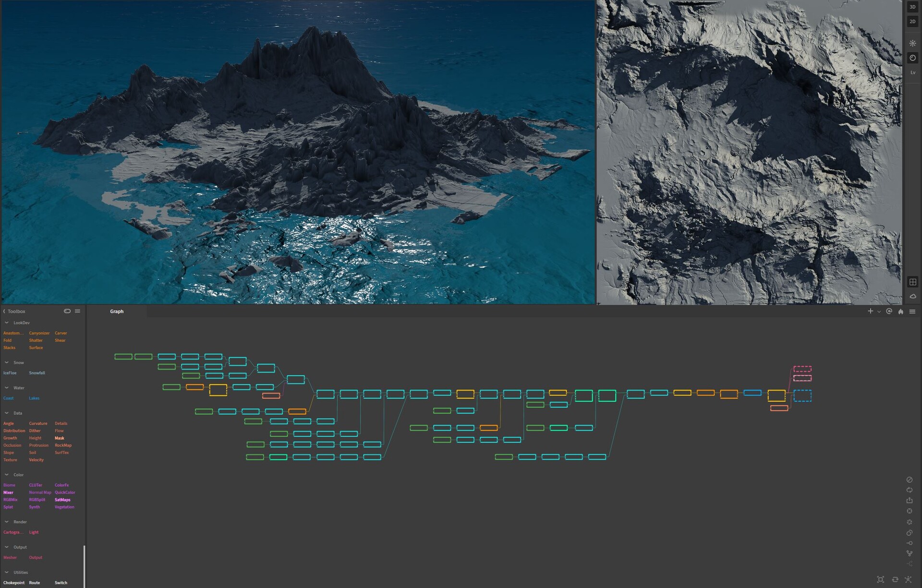Select the Graph tab
This screenshot has height=588, width=922.
click(x=117, y=312)
